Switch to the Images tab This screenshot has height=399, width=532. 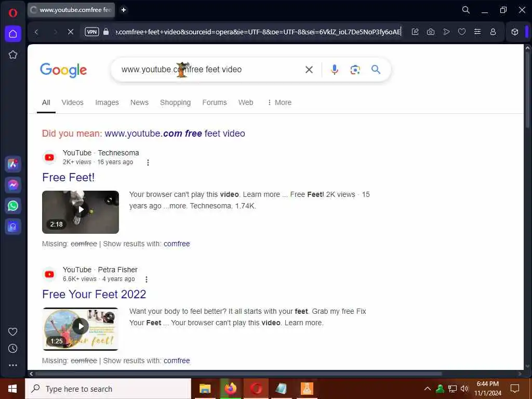point(107,102)
